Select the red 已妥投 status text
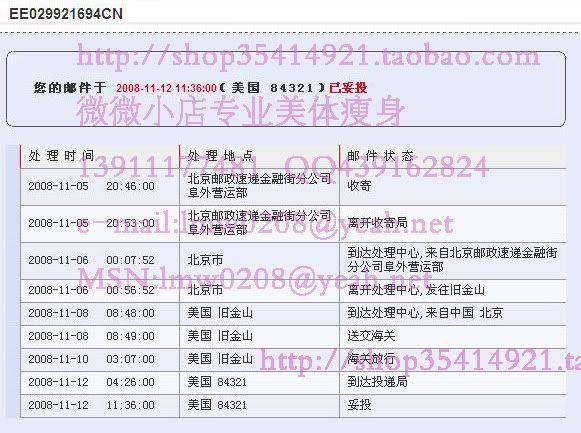Viewport: 581px width, 433px height. (348, 88)
